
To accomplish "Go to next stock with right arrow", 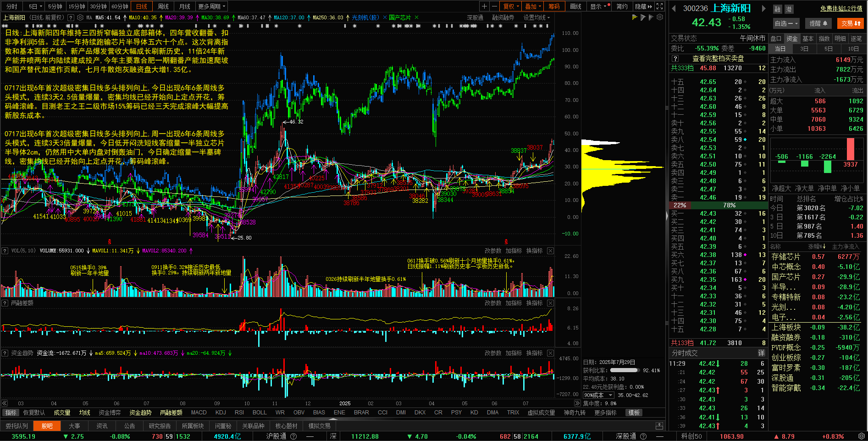I will (763, 8).
